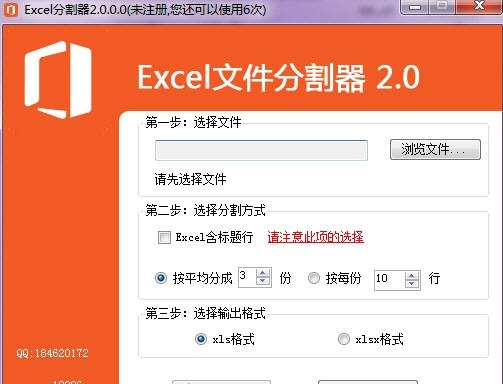Increase rows per part with up arrow
The image size is (503, 384).
pos(412,276)
